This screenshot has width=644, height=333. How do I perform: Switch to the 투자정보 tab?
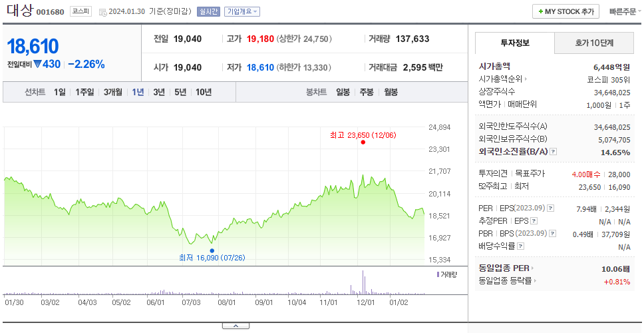point(515,43)
